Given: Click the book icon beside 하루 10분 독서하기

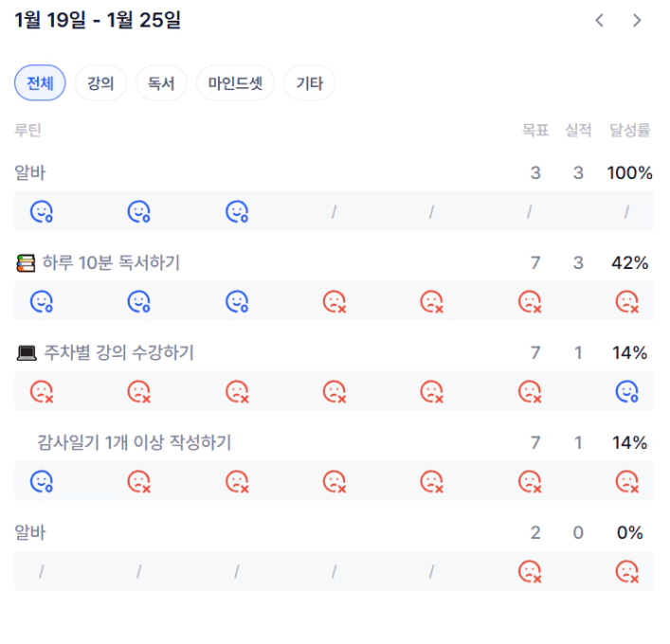Looking at the screenshot, I should [26, 263].
